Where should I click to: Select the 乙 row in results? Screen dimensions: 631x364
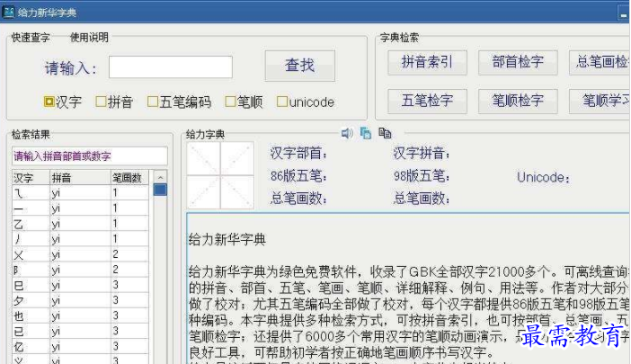[81, 224]
